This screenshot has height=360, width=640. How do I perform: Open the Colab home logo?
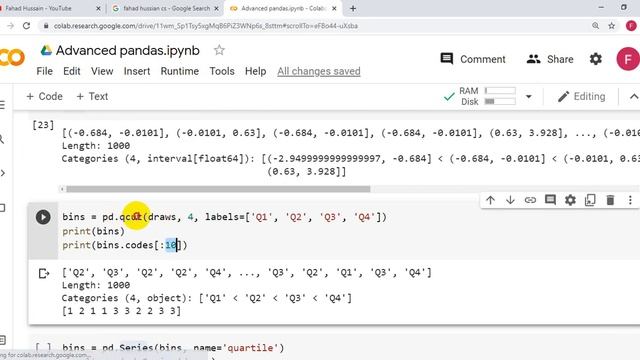tap(12, 58)
